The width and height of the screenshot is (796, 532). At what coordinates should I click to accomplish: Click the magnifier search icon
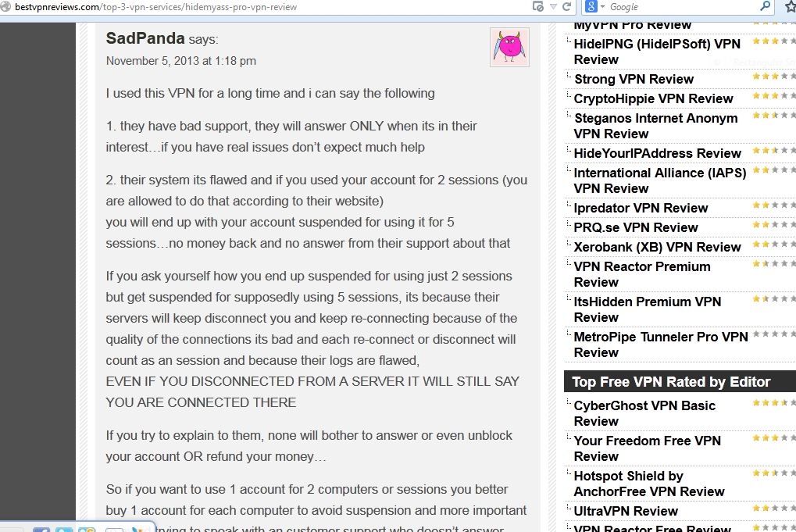(765, 6)
